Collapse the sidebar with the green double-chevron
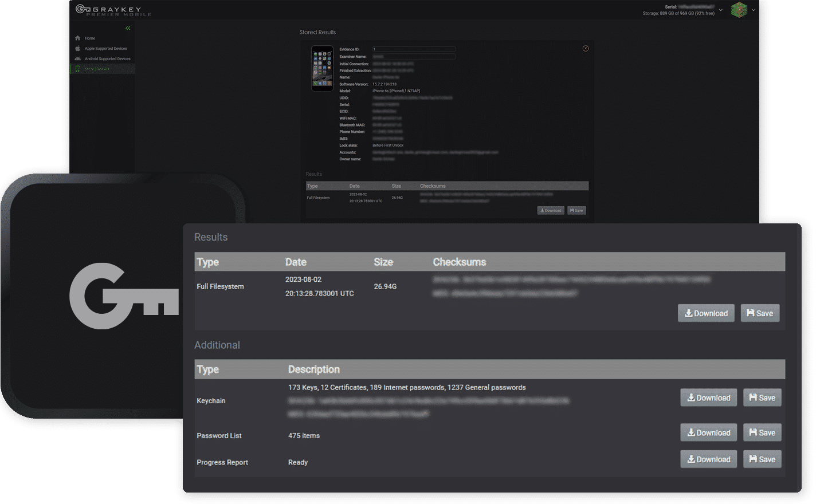 pos(128,28)
